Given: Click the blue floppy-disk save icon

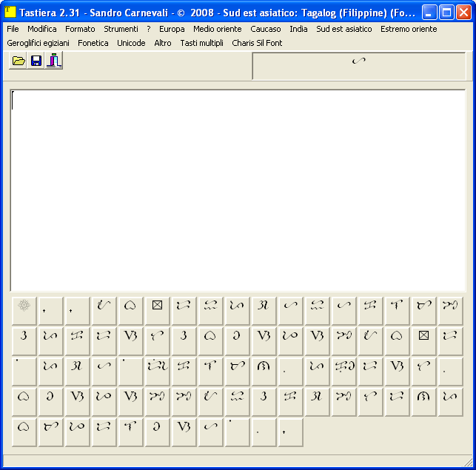Looking at the screenshot, I should tap(36, 61).
